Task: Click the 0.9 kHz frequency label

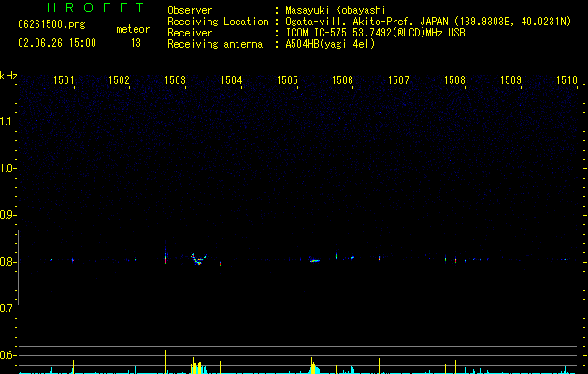Action: [7, 215]
